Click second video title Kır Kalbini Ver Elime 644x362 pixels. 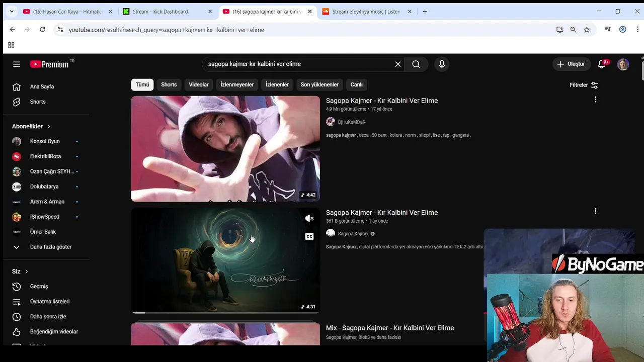(382, 213)
